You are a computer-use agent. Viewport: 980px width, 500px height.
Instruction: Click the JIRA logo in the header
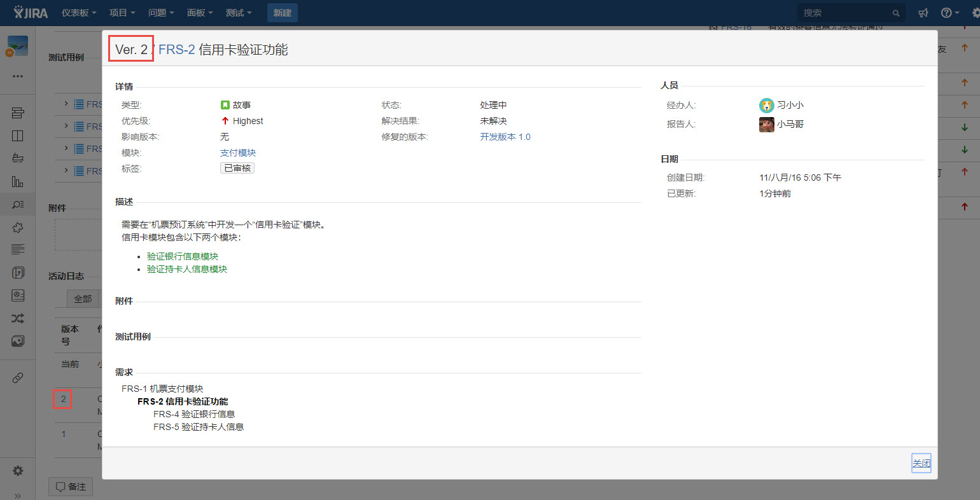pos(31,13)
